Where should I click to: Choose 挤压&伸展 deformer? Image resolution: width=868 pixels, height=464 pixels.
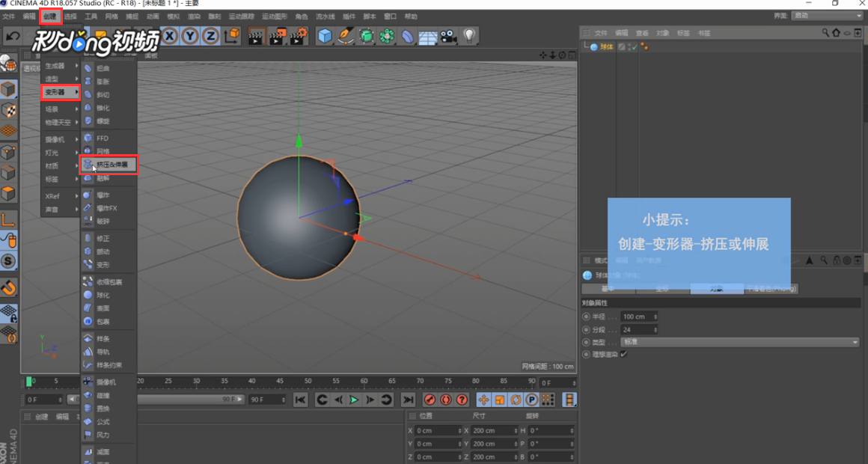(x=109, y=165)
